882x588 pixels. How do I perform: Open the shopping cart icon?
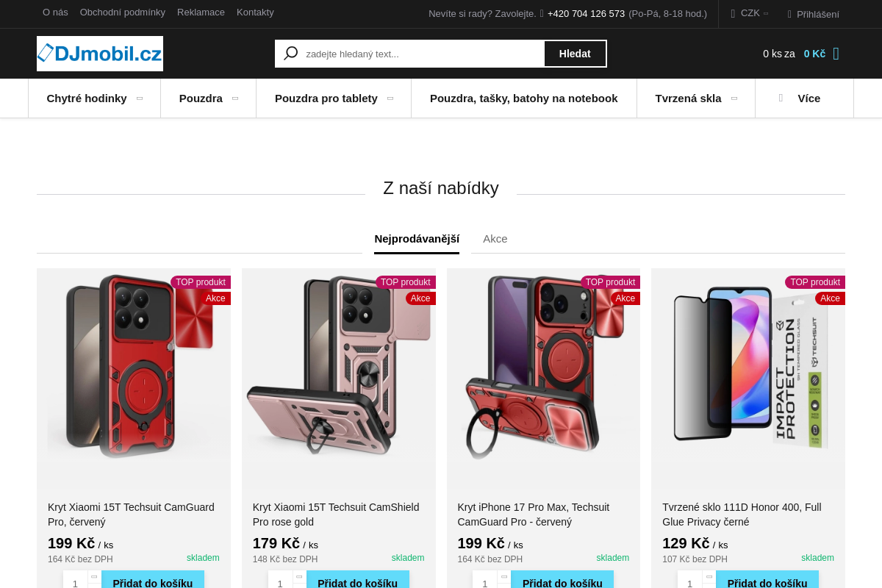836,54
